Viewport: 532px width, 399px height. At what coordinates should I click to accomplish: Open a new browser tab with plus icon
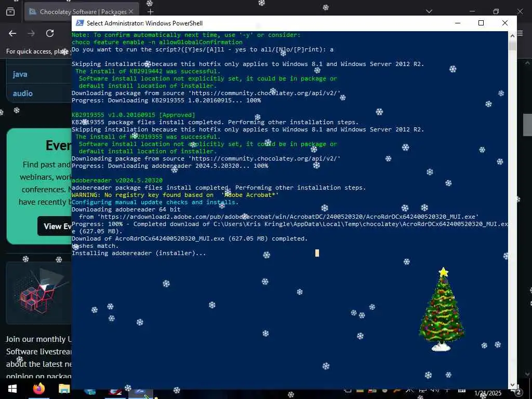tap(150, 12)
